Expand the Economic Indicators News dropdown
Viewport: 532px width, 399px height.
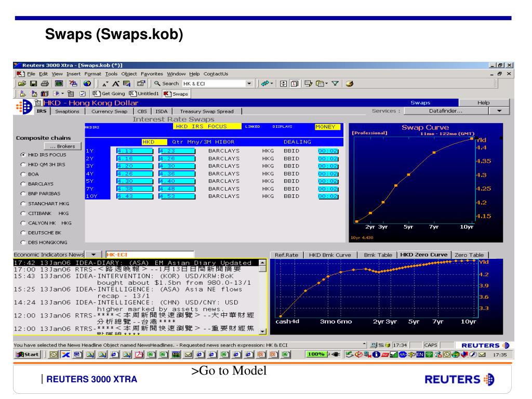(x=94, y=255)
